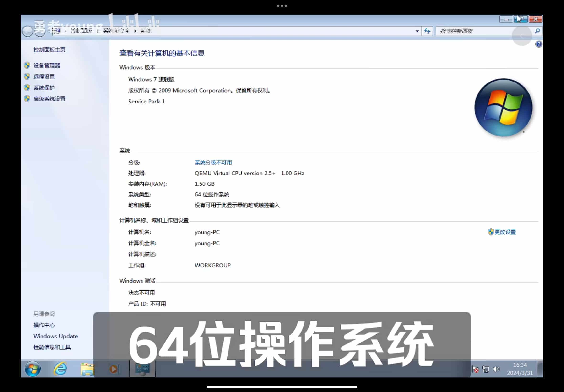The width and height of the screenshot is (564, 392).
Task: Click the shield icon beside 高级系统设置
Action: pyautogui.click(x=27, y=99)
